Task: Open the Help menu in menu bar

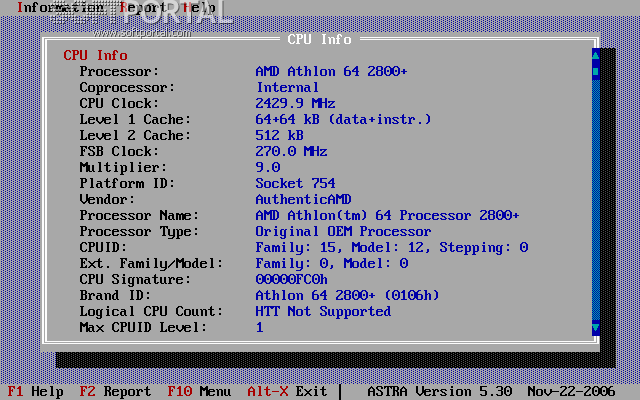Action: 199,7
